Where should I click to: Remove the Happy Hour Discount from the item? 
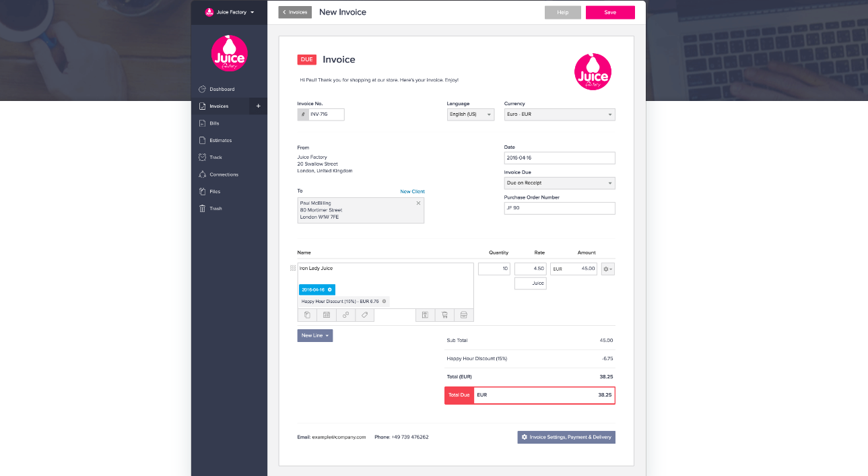click(x=384, y=301)
